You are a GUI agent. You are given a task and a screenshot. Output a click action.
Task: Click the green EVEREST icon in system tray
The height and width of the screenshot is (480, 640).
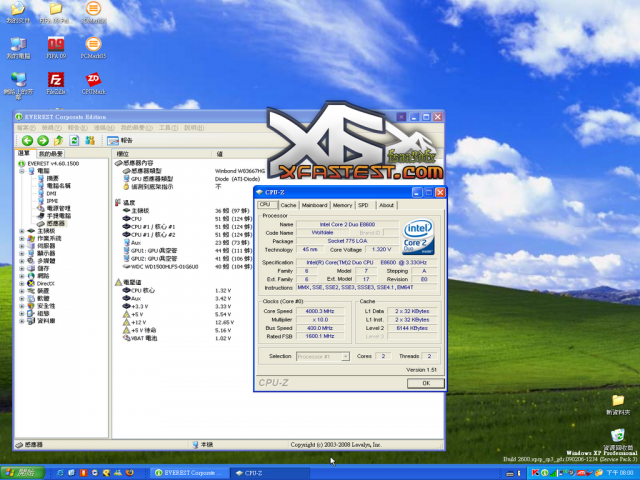(544, 473)
